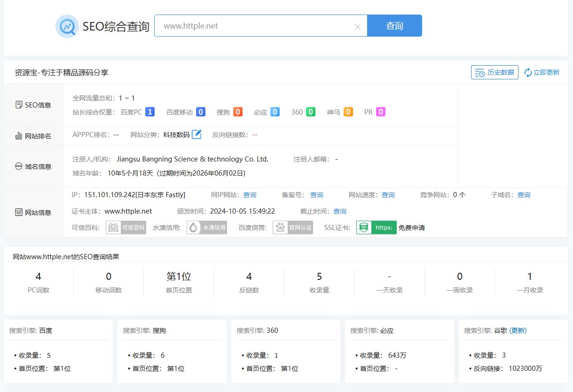Screen dimensions: 573x392
Task: Select the 域名信息 sidebar icon
Action: coord(19,166)
